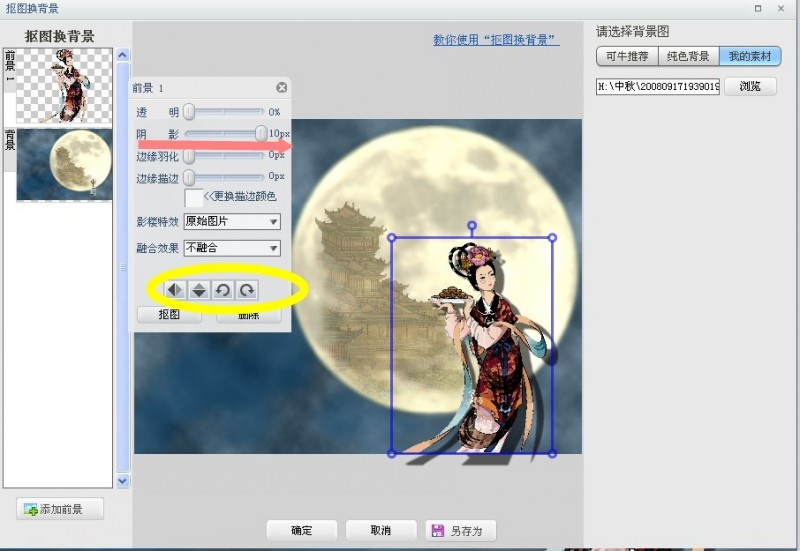Click the top-right resize handle of selection
Image resolution: width=800 pixels, height=551 pixels.
(552, 238)
